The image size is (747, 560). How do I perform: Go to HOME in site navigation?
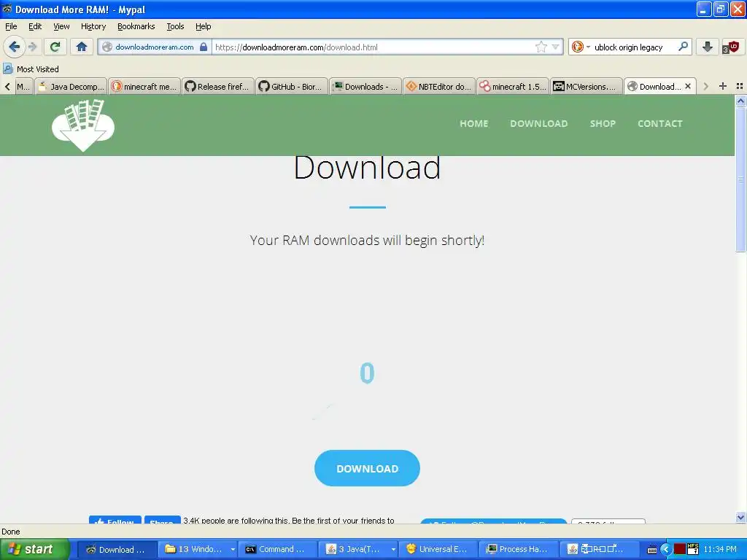(473, 123)
